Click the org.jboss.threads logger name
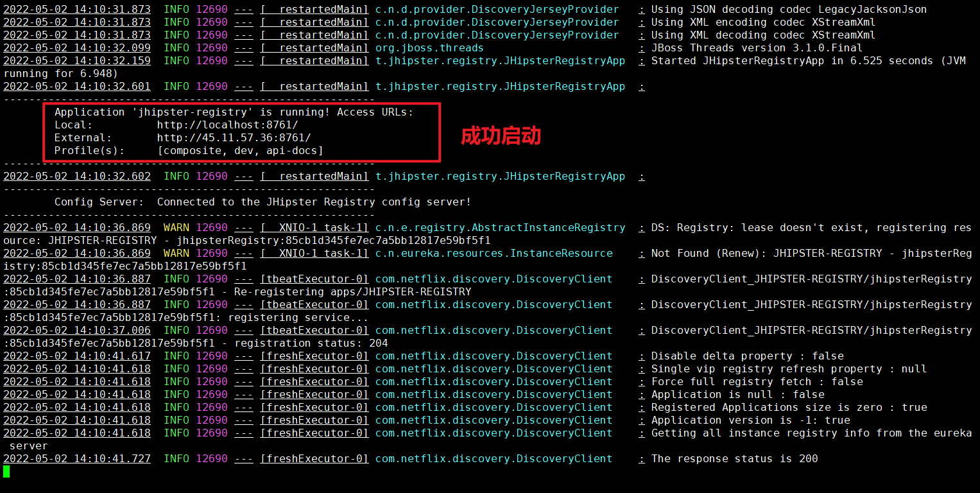This screenshot has height=493, width=980. (429, 48)
